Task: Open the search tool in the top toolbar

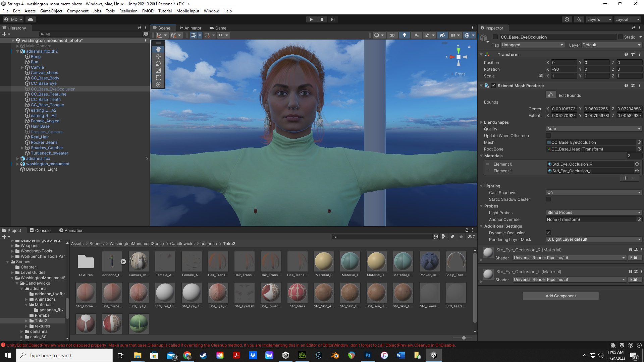Action: (579, 19)
